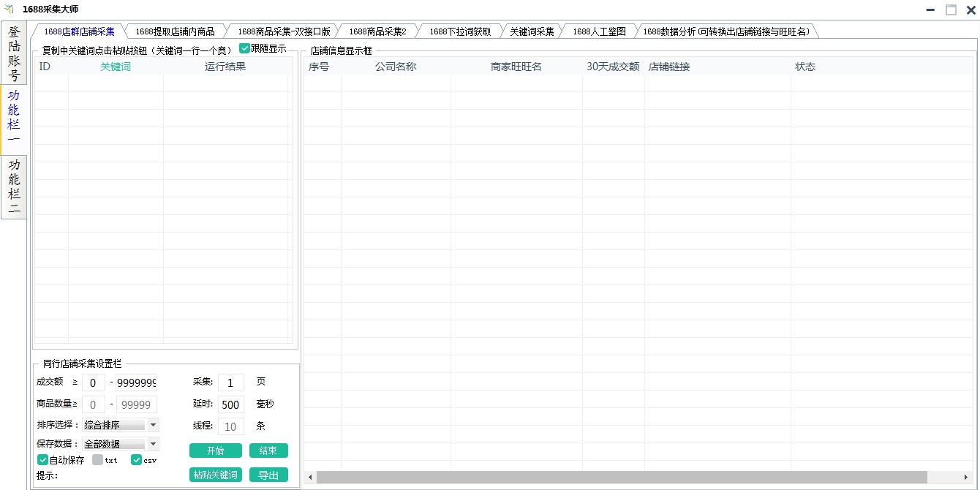Switch to the 1688店群店铺采集 tab
980x490 pixels.
[79, 31]
